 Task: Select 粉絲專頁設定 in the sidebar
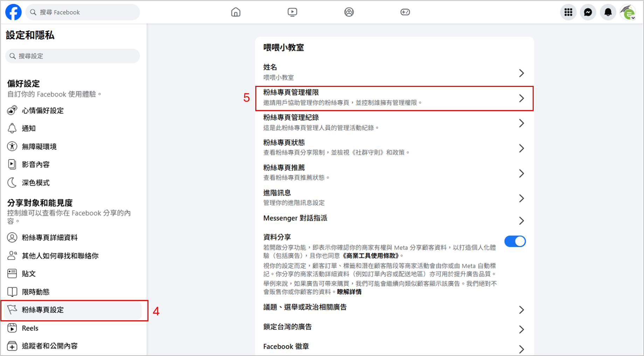[73, 310]
